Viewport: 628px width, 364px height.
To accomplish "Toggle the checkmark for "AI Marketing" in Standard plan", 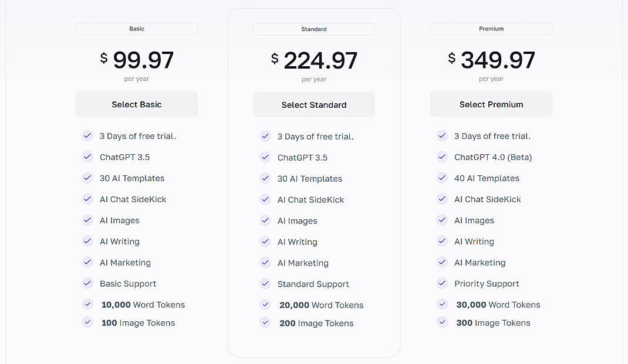I will click(x=265, y=263).
